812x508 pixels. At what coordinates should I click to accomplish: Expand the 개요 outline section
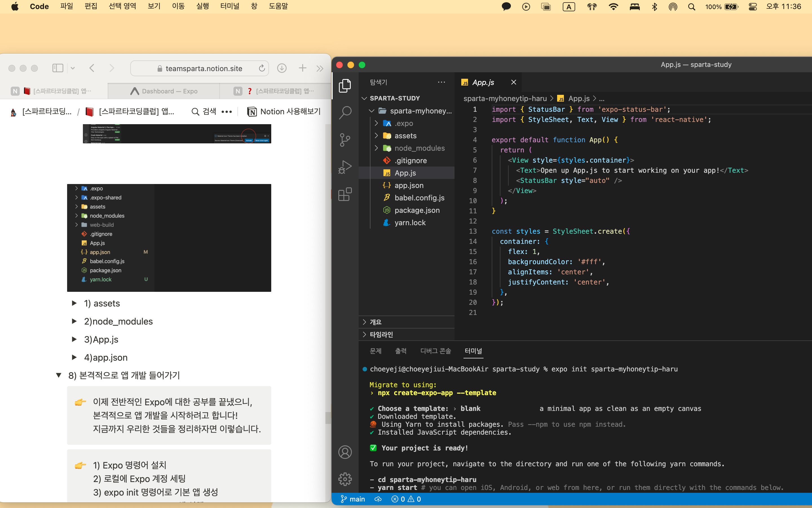(406, 322)
